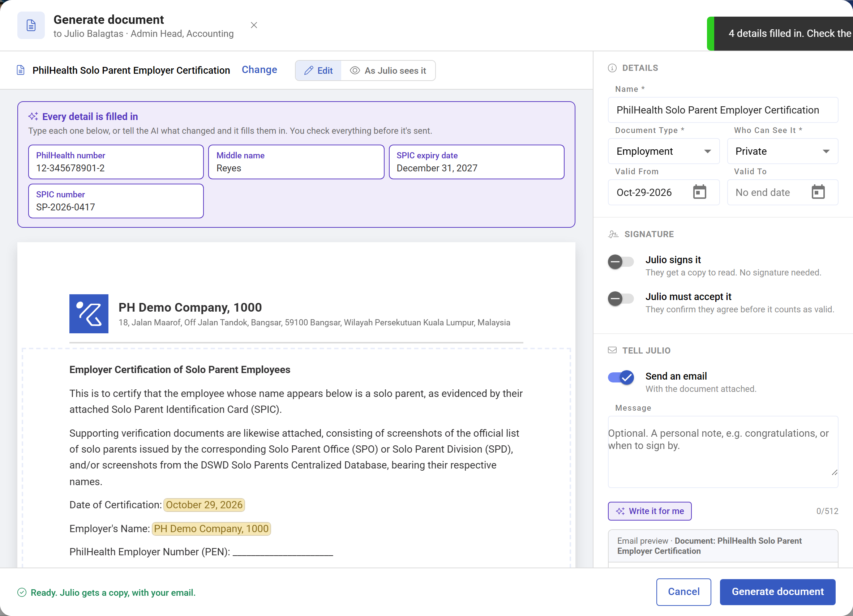
Task: Click the 4 details filled in notification
Action: [x=780, y=34]
